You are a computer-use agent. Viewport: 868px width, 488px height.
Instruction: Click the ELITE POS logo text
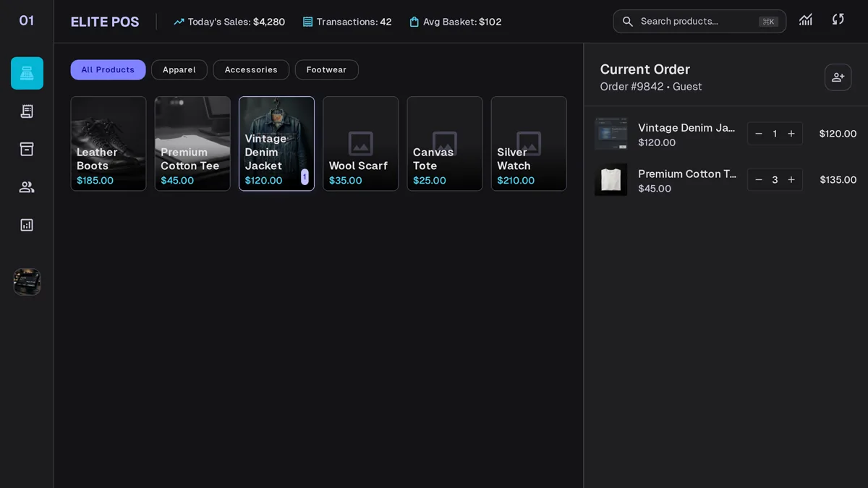(x=105, y=22)
